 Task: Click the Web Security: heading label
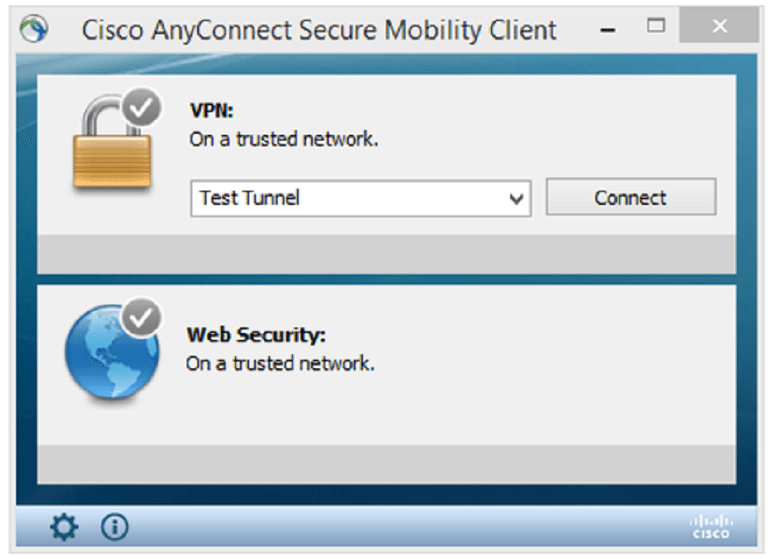coord(256,335)
